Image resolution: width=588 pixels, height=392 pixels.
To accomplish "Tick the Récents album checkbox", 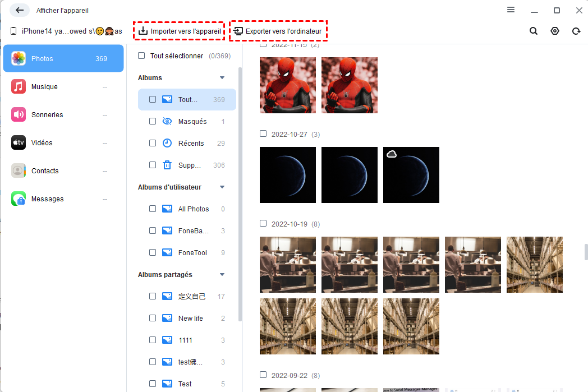I will [153, 143].
